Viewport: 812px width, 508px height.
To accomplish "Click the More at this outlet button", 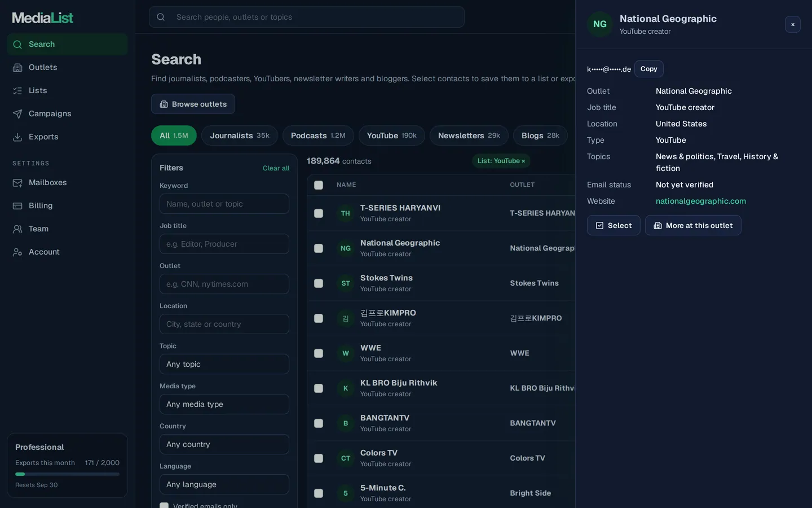I will click(x=693, y=225).
